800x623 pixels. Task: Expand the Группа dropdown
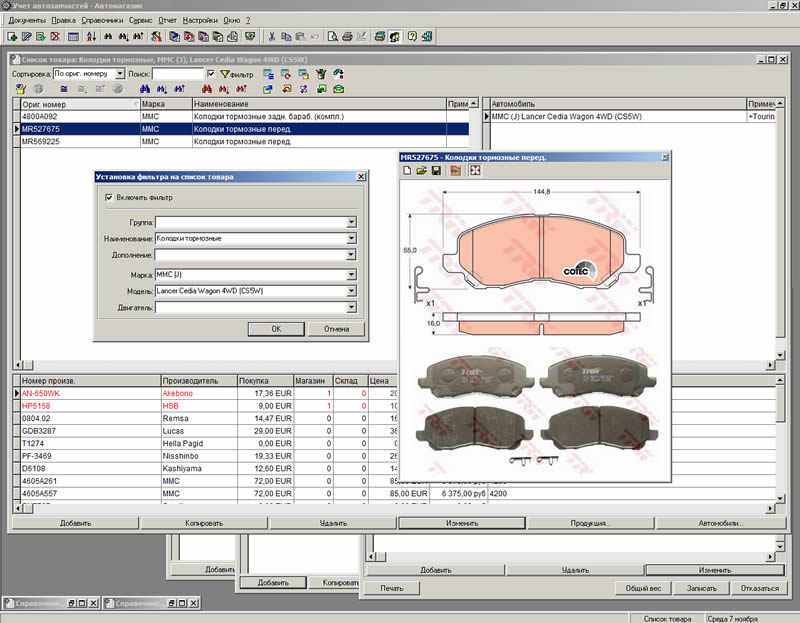click(x=352, y=222)
